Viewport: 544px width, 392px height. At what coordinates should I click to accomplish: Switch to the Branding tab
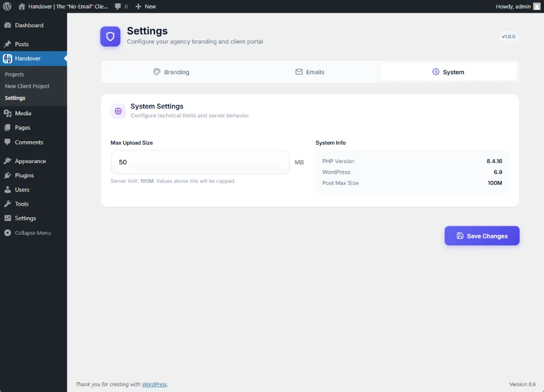tap(171, 72)
